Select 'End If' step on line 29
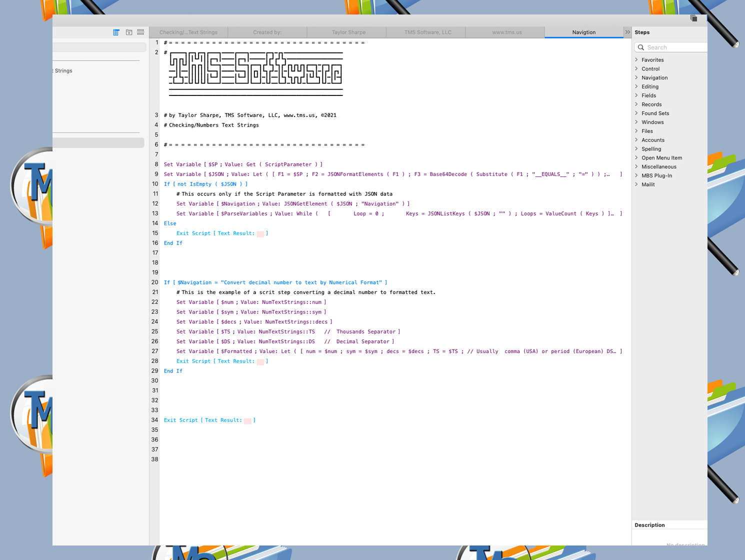The height and width of the screenshot is (560, 745). tap(173, 371)
